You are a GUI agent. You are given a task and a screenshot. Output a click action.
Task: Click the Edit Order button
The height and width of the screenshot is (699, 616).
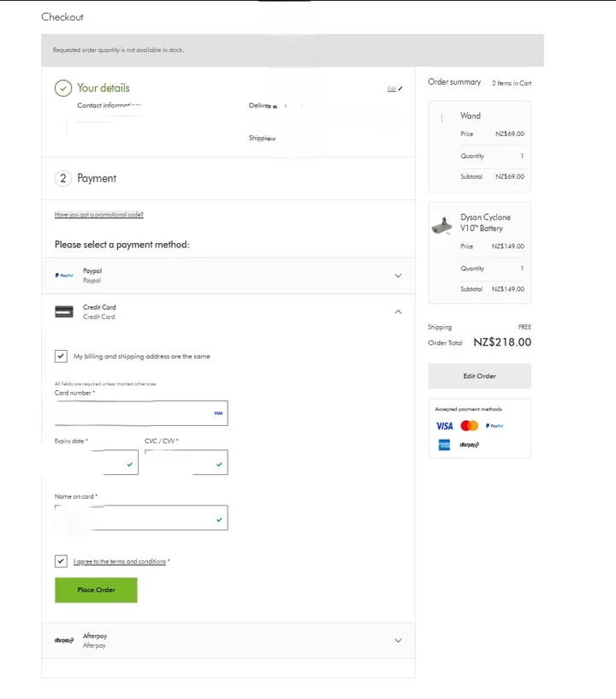479,376
